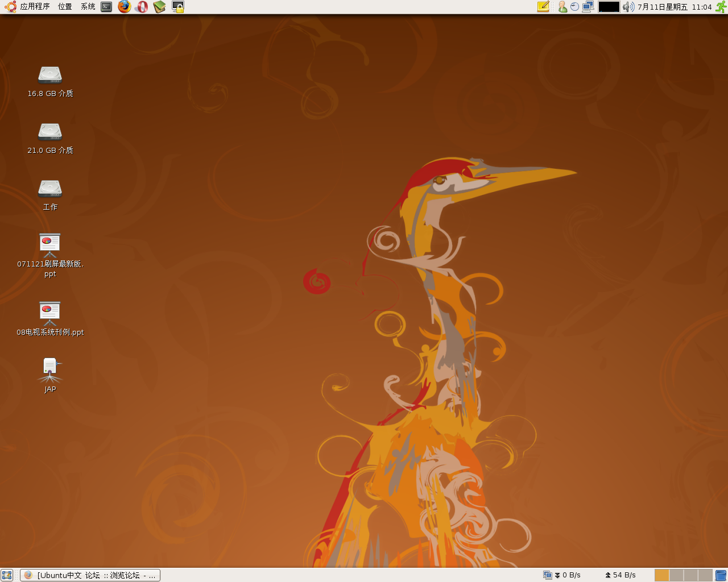Image resolution: width=728 pixels, height=582 pixels.
Task: Open the books dictionary launcher
Action: (x=160, y=7)
